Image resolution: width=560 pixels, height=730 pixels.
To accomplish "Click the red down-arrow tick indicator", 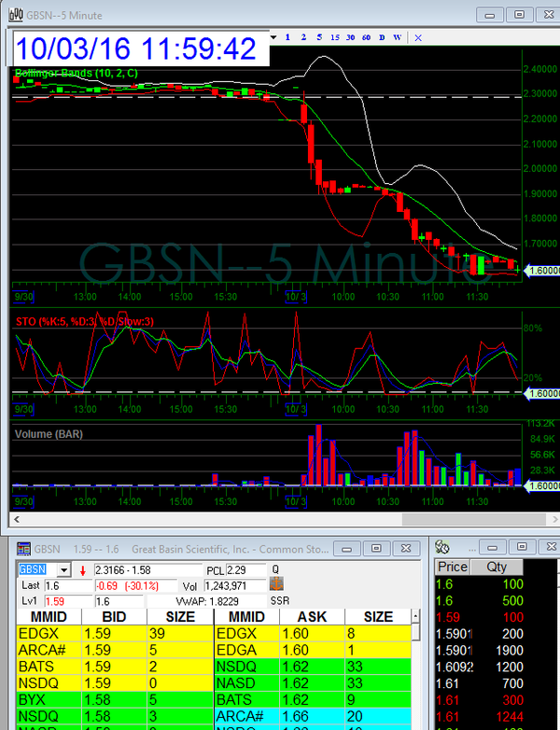I will coord(82,569).
